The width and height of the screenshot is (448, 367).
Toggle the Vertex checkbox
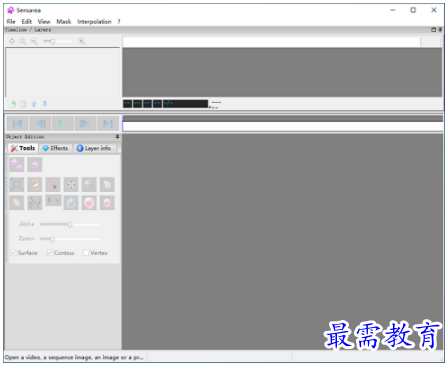coord(86,253)
